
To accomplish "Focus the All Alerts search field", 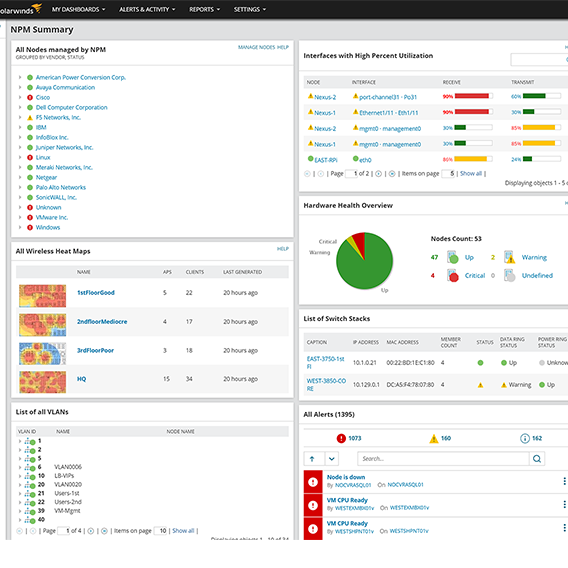I will (443, 459).
